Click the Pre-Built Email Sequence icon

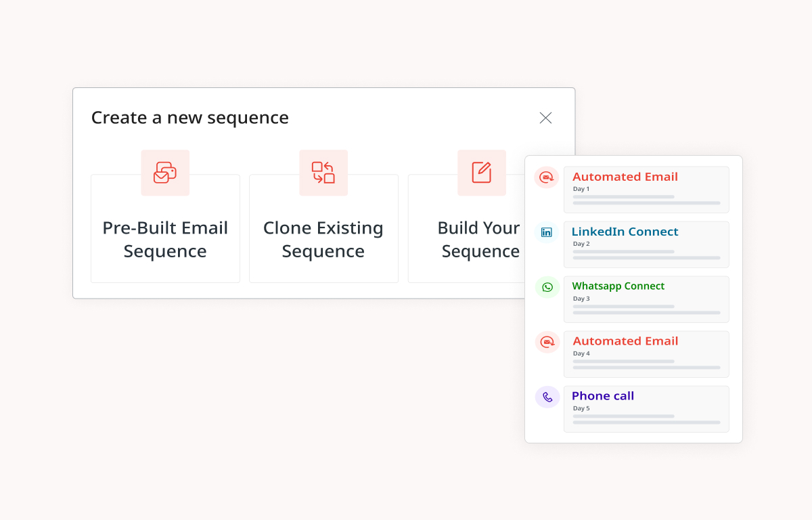click(165, 173)
